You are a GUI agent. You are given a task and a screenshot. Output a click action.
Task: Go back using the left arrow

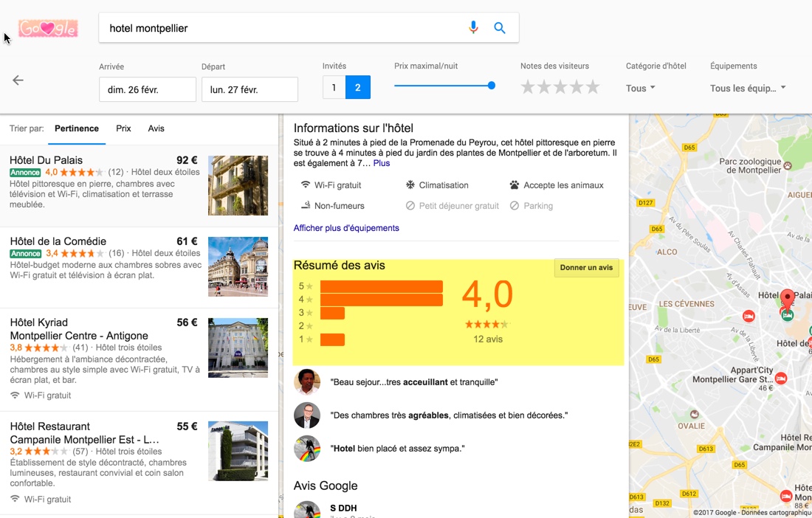[18, 80]
